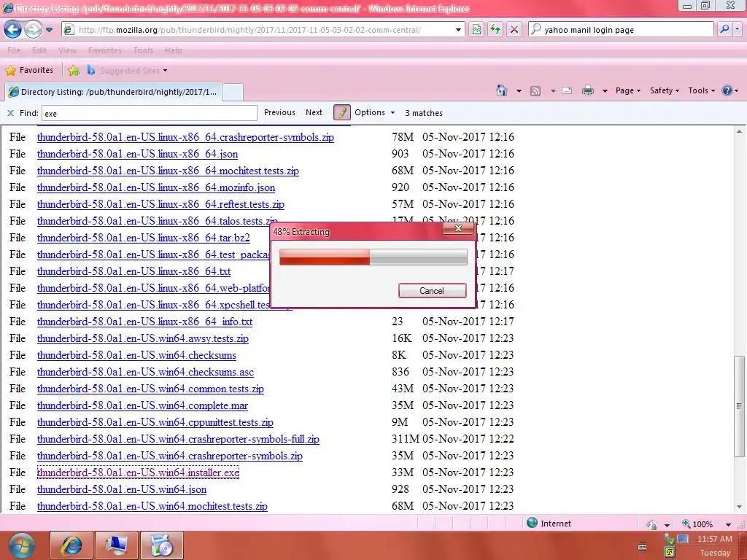Expand the address bar URL history dropdown
Screen dimensions: 747x560
click(x=458, y=29)
